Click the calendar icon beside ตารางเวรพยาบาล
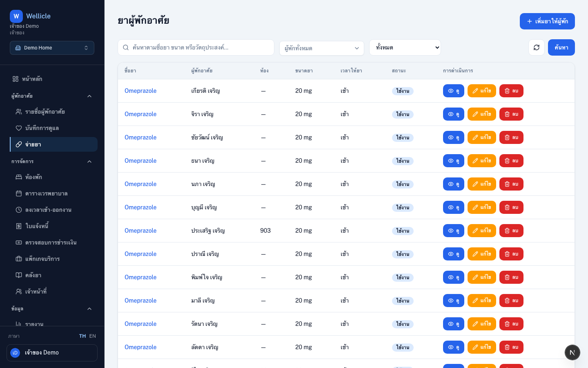Screen dimensions: 588x368 click(x=19, y=193)
